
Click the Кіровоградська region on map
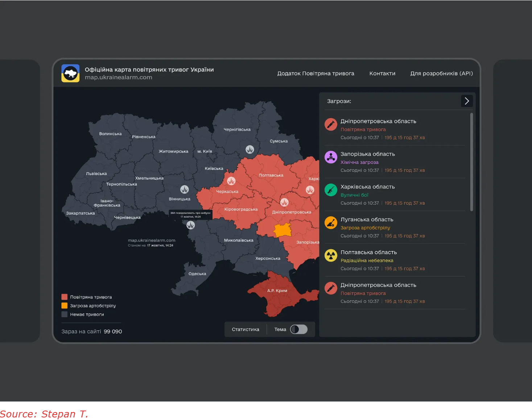click(x=241, y=209)
